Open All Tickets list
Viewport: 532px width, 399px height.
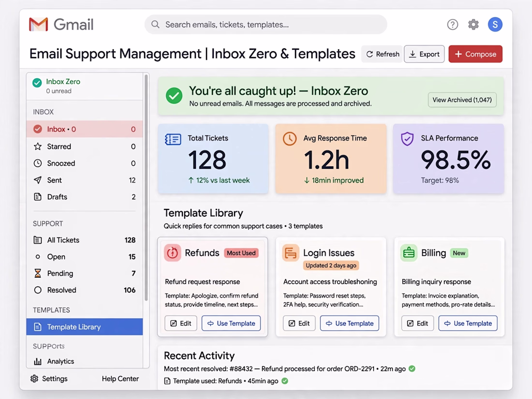tap(85, 240)
